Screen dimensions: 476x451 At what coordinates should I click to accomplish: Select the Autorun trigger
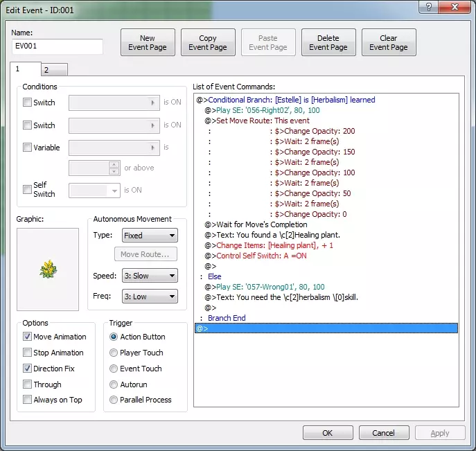114,384
